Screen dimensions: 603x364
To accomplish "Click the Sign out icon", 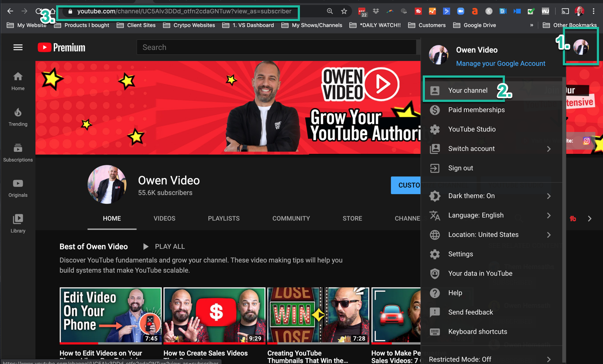I will click(x=435, y=168).
